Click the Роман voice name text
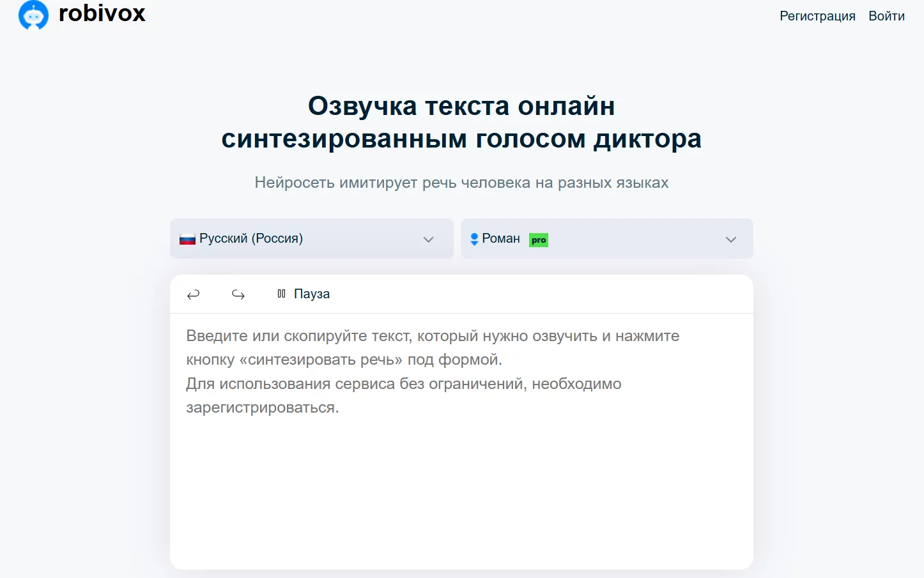Screen dimensions: 924x578 [501, 238]
